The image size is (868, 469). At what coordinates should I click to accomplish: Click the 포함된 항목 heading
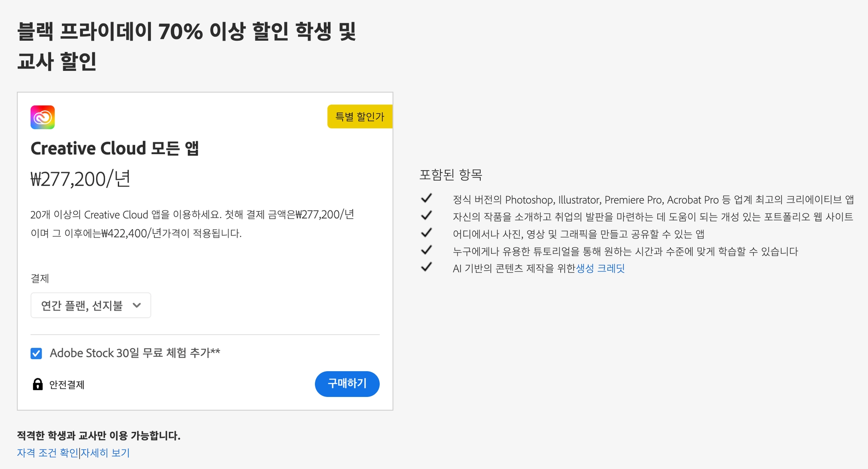(x=451, y=175)
